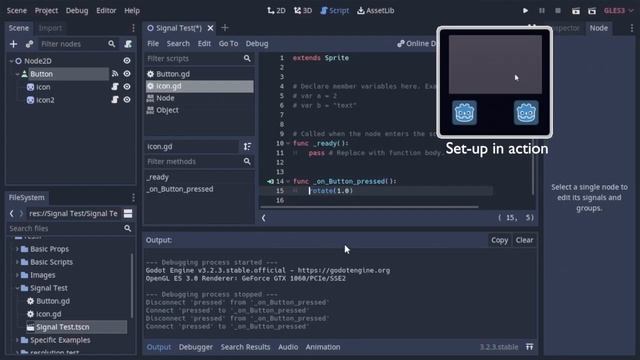640x360 pixels.
Task: Toggle visibility of Button node
Action: coord(127,74)
